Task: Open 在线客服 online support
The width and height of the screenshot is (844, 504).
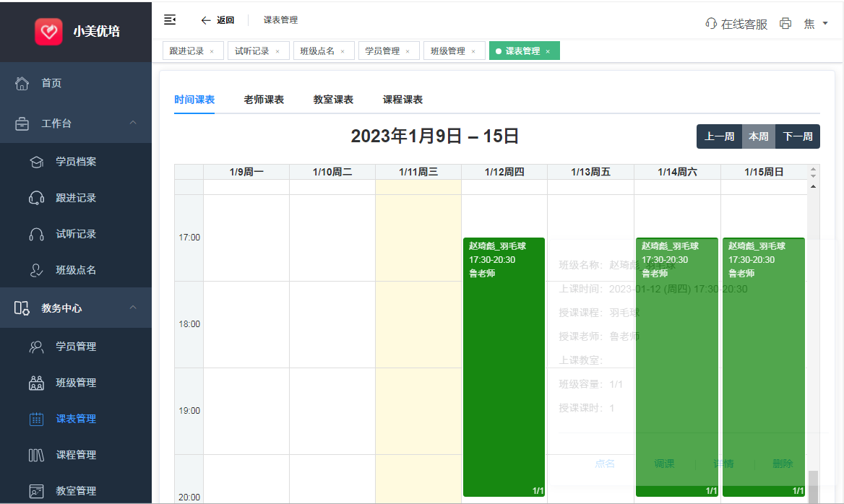Action: tap(736, 24)
